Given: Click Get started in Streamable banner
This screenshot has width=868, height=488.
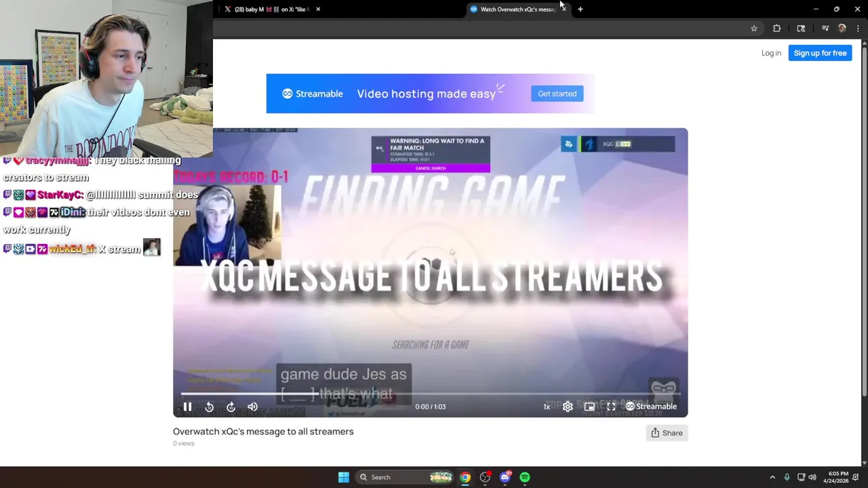Looking at the screenshot, I should tap(557, 94).
